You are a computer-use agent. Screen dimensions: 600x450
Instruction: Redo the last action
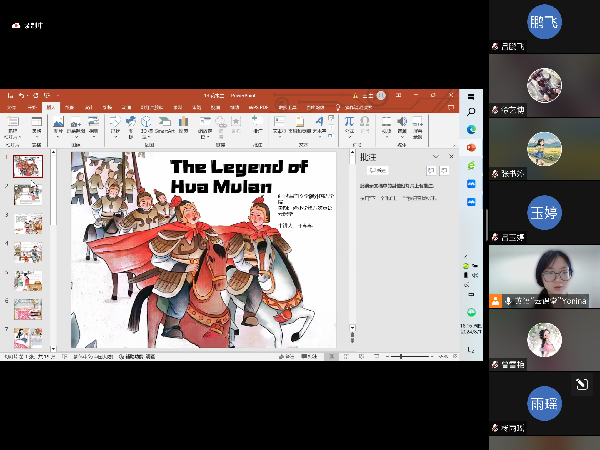pyautogui.click(x=35, y=95)
